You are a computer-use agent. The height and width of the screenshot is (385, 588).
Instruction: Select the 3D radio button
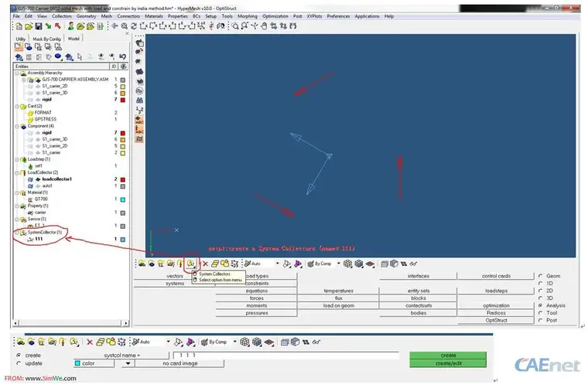540,298
